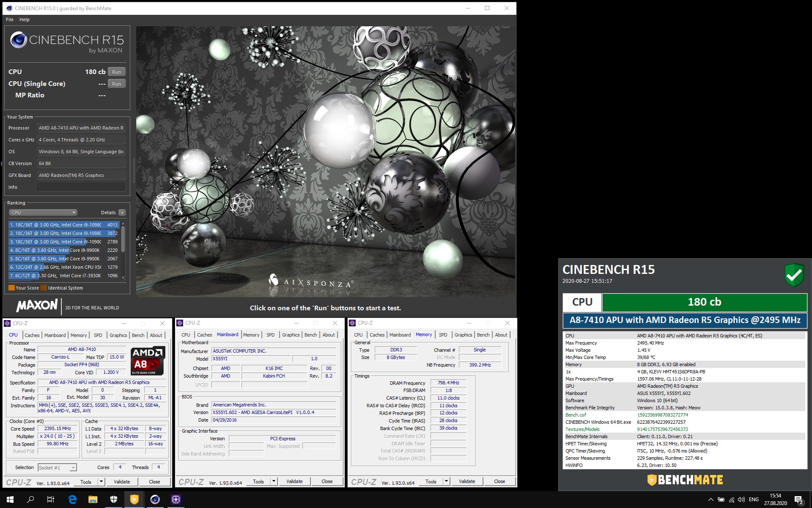The height and width of the screenshot is (508, 812).
Task: Click the ENG language indicator
Action: 754,500
